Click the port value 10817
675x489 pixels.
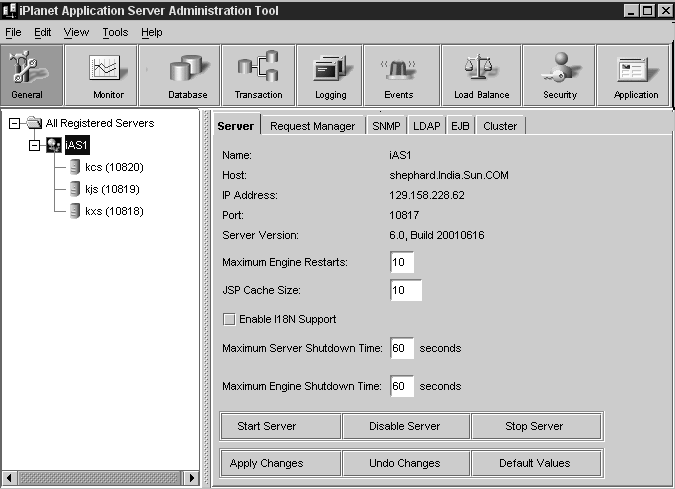pos(404,215)
